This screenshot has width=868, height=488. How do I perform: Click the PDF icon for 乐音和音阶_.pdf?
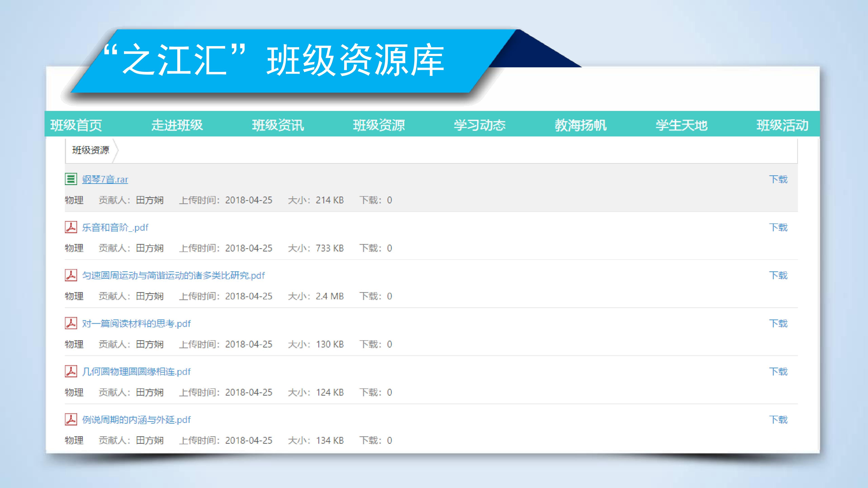click(71, 227)
